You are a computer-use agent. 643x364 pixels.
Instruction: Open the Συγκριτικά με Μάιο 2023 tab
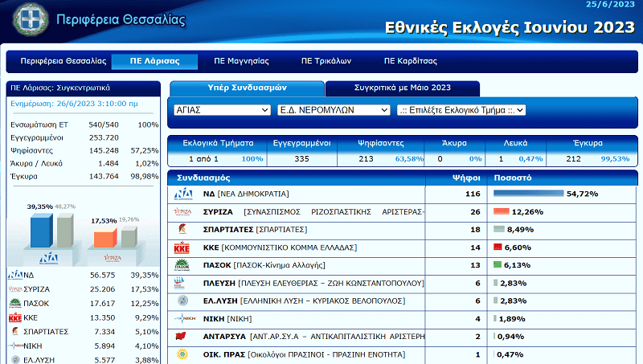403,88
